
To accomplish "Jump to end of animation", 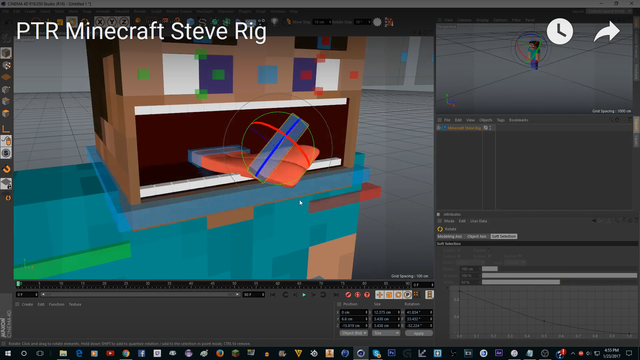I will point(336,295).
